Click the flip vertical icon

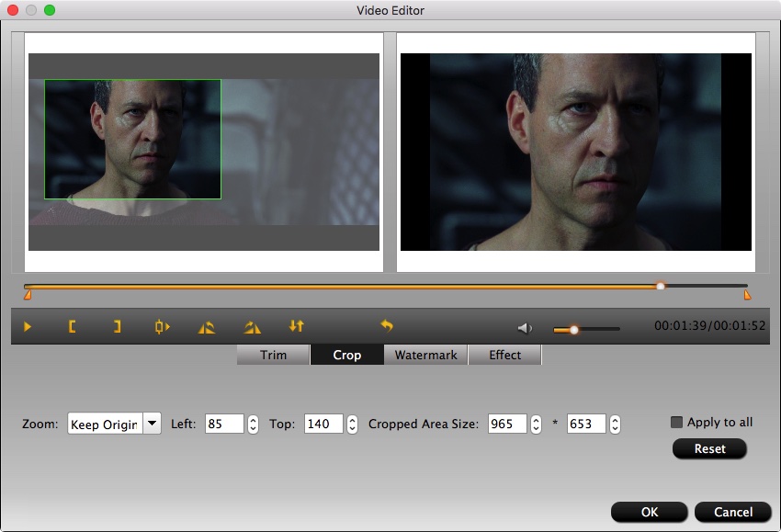click(252, 326)
